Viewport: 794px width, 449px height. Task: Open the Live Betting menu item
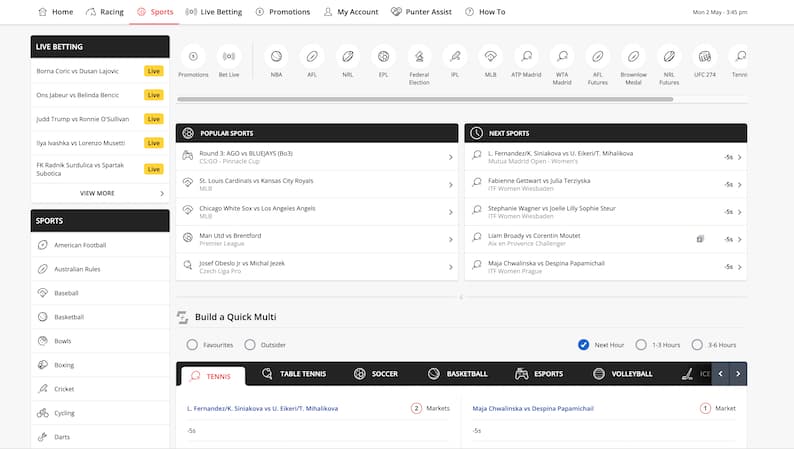(x=214, y=12)
